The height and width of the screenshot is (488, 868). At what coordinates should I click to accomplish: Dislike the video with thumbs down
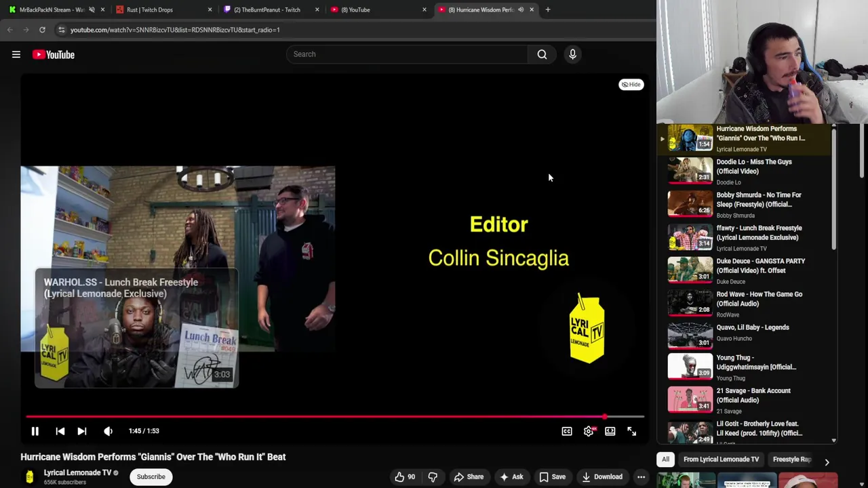[x=433, y=476]
